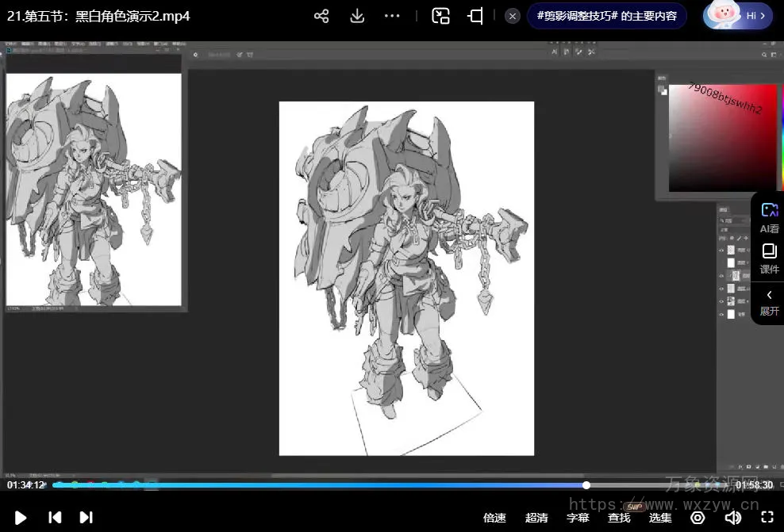Screen dimensions: 784x532
Task: Click the screen crop capture icon
Action: 475,16
